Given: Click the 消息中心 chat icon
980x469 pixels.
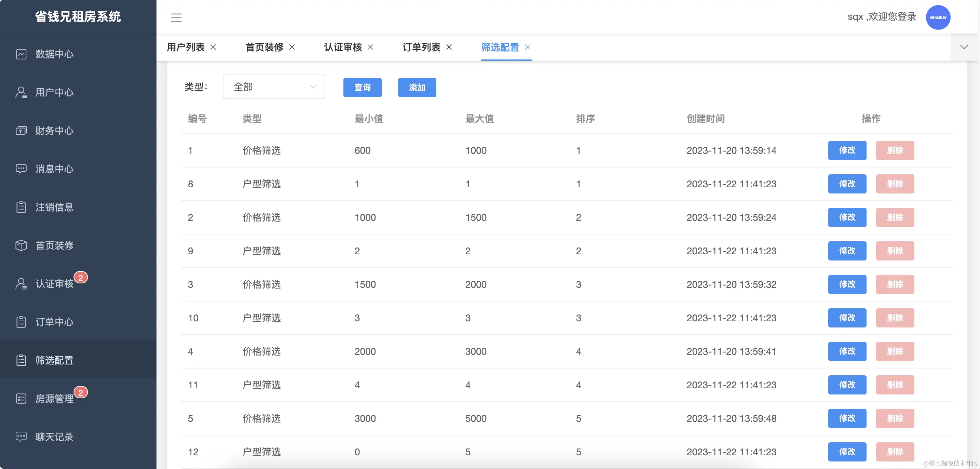Looking at the screenshot, I should tap(21, 169).
